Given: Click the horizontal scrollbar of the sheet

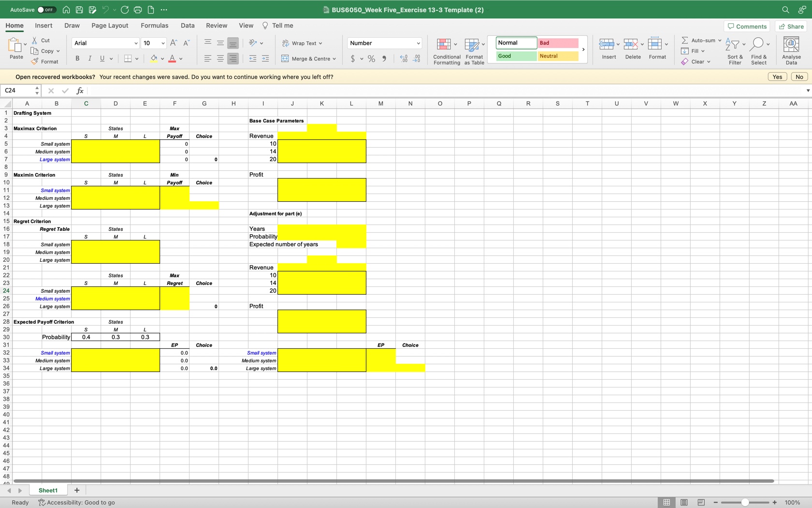Looking at the screenshot, I should [x=393, y=481].
